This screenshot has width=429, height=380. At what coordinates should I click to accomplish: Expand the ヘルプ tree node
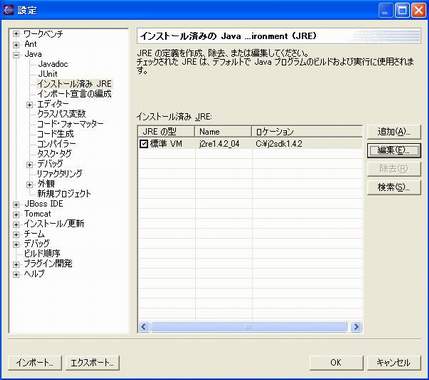point(16,274)
